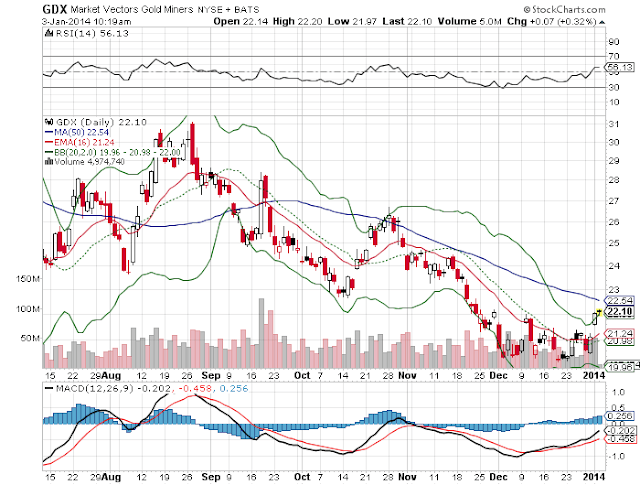Click the 56.13 RSI value tag on right axis
Image resolution: width=640 pixels, height=485 pixels.
click(x=620, y=67)
